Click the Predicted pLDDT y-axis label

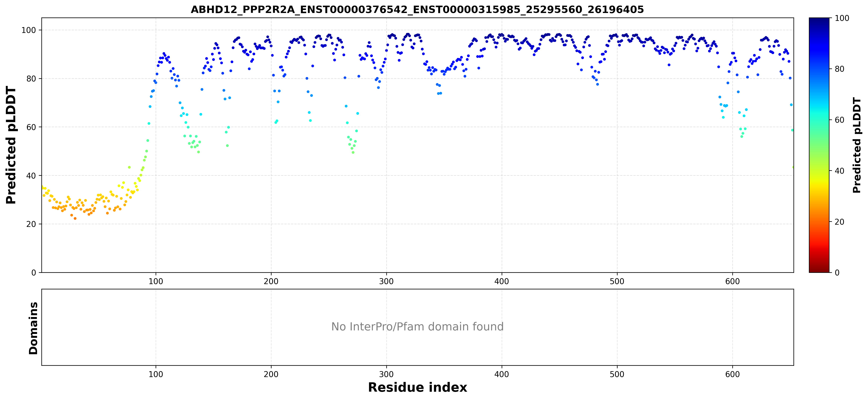pyautogui.click(x=11, y=145)
